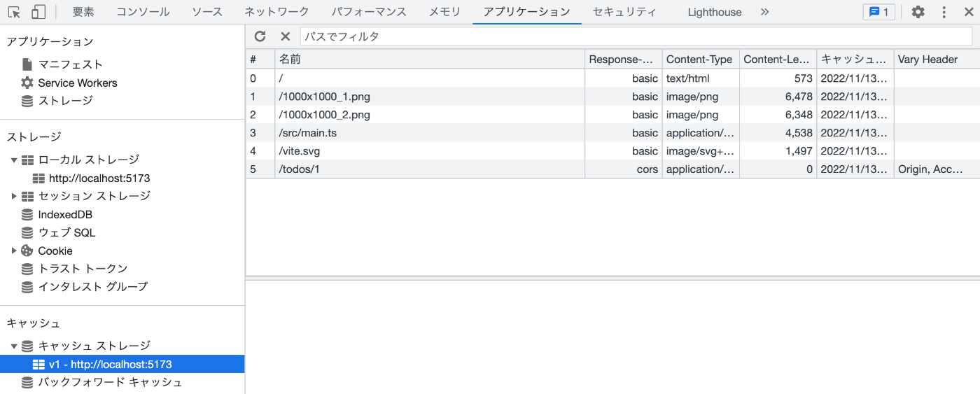Open the ネットワーク tab
Image resolution: width=980 pixels, height=394 pixels.
click(276, 12)
